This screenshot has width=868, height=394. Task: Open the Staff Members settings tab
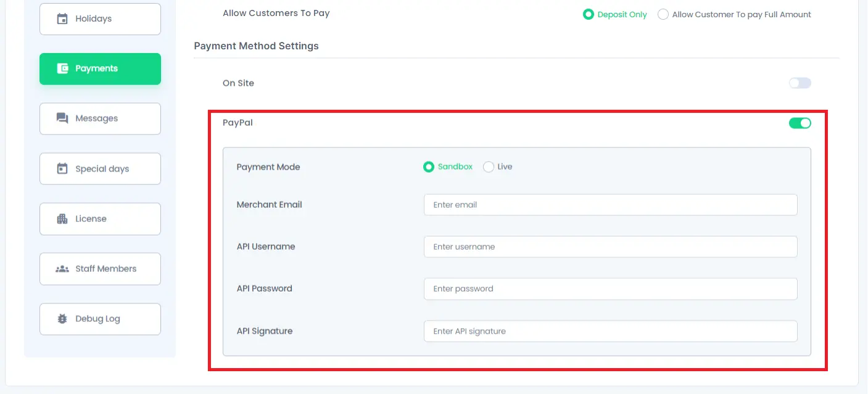[100, 269]
